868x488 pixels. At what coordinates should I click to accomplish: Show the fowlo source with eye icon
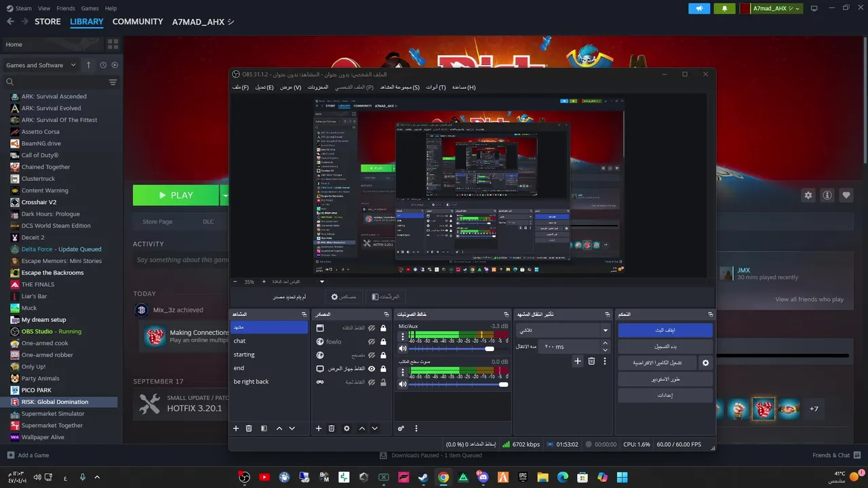[x=372, y=342]
